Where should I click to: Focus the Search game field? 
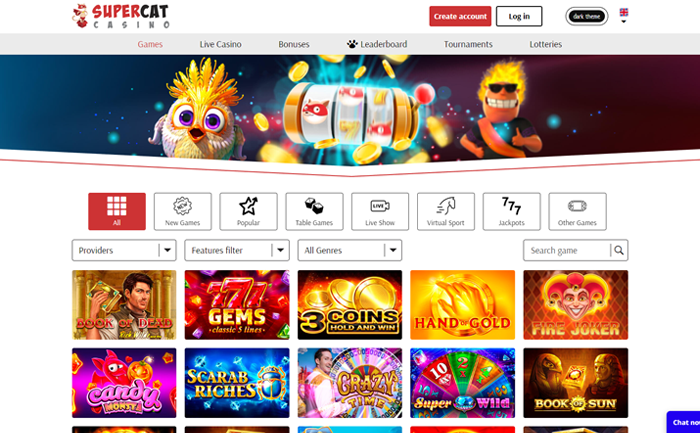[x=567, y=250]
